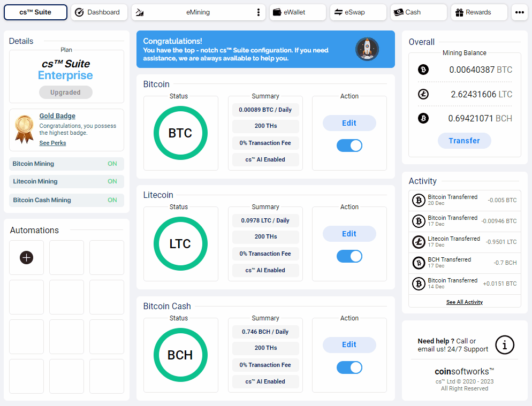Click Litecoin's 0% Transaction Fee chip
The image size is (532, 406).
[x=265, y=254]
